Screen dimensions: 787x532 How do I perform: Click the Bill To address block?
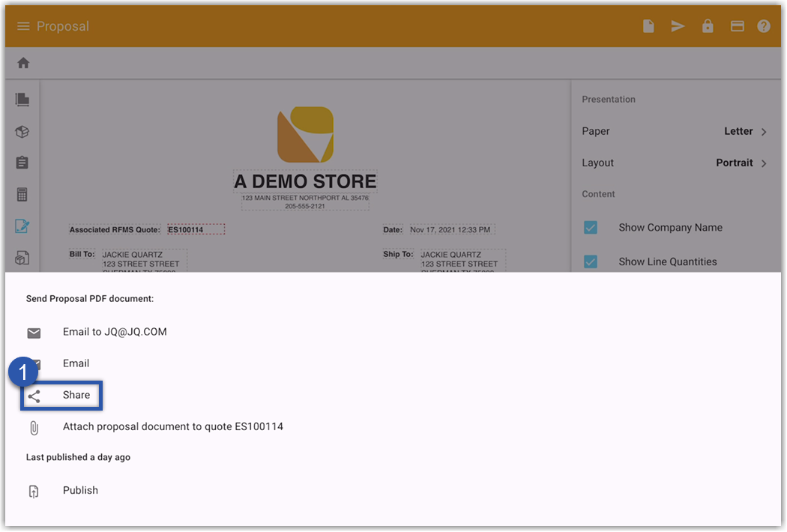click(x=144, y=261)
